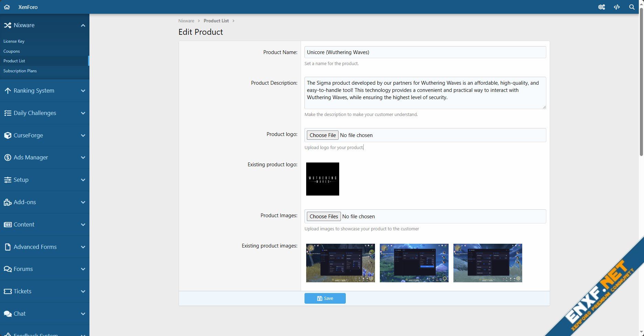
Task: Click the Tickets ticket icon
Action: [x=8, y=291]
